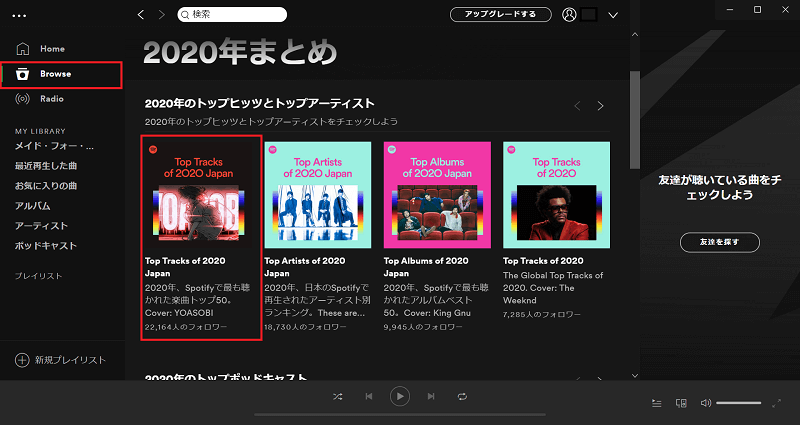Open the play queue icon

tap(657, 403)
